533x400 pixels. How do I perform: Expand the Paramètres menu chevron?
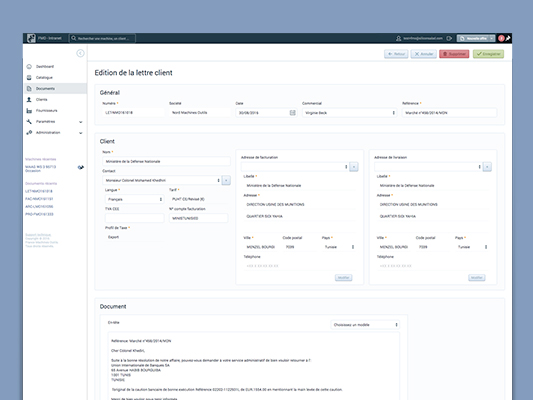[x=81, y=122]
